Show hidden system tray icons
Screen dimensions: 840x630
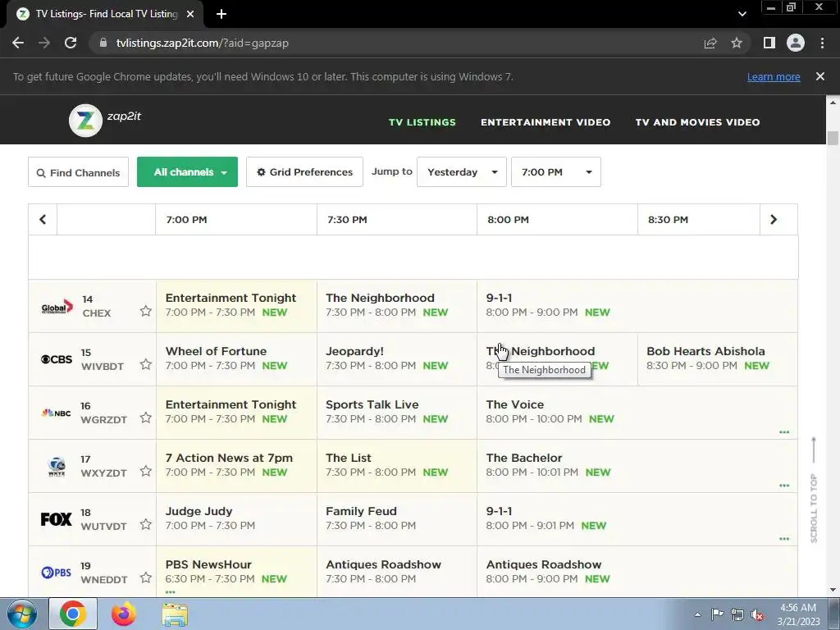697,614
